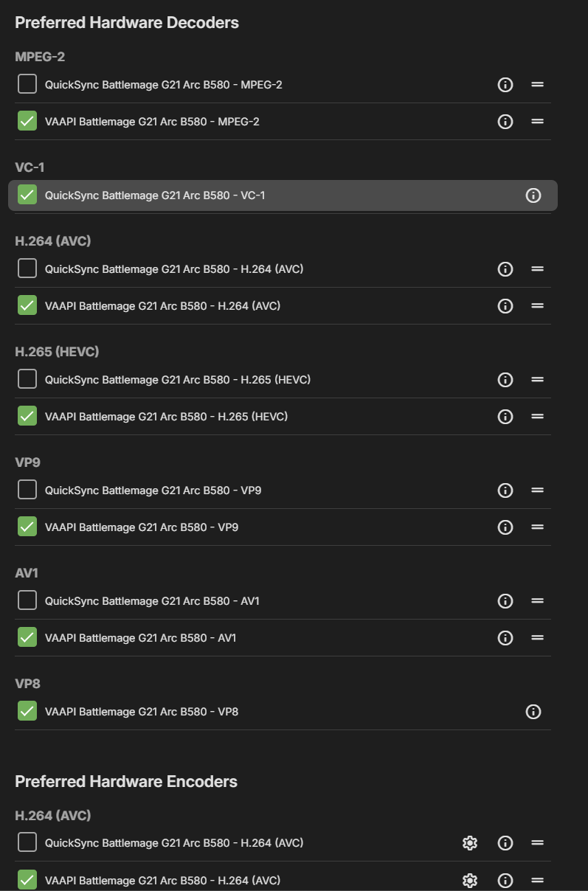Open settings gear for QuickSync H.264 encoder
Image resolution: width=588 pixels, height=891 pixels.
(x=470, y=843)
